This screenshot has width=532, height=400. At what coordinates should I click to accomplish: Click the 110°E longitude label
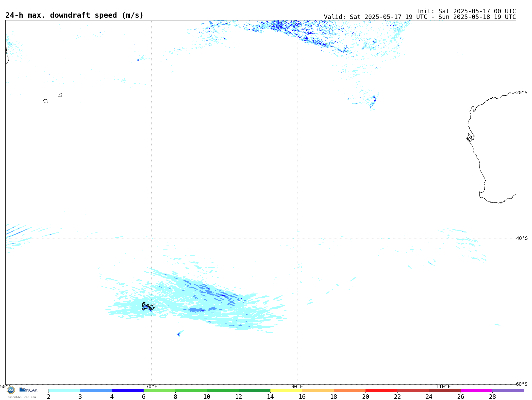pos(443,387)
